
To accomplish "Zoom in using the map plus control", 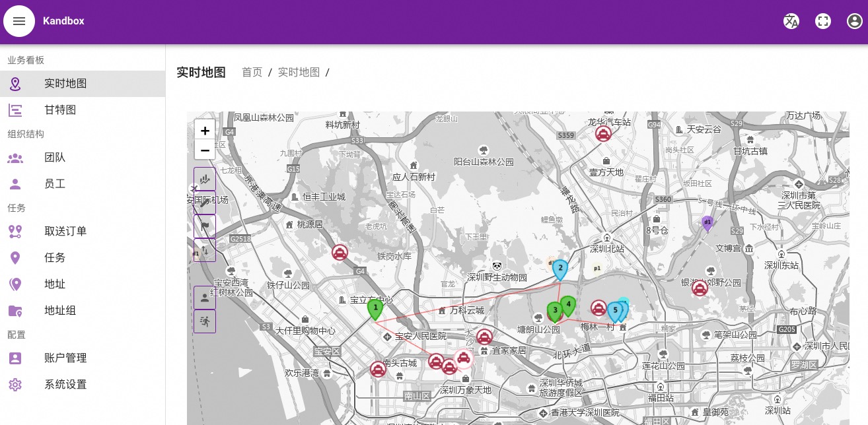I will 205,131.
